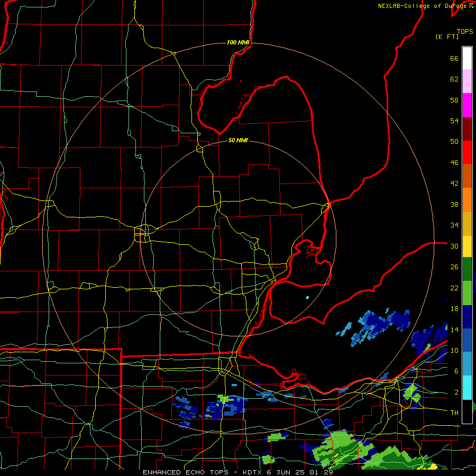Click the magenta legend swatch

(467, 105)
